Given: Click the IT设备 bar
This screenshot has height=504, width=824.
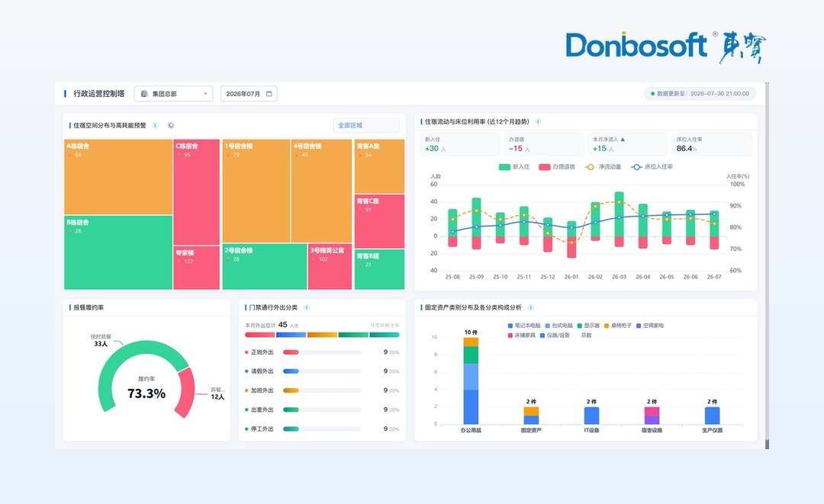Looking at the screenshot, I should (x=592, y=416).
